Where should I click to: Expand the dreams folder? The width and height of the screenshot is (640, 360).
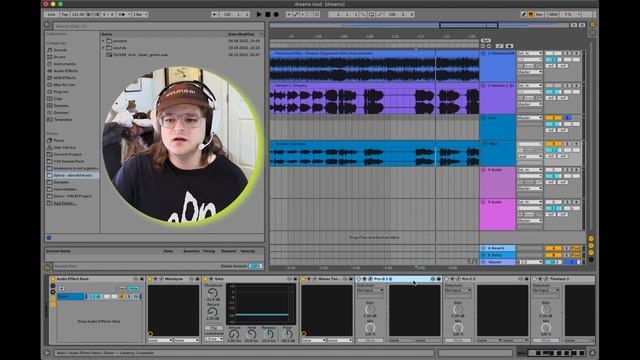click(x=103, y=41)
